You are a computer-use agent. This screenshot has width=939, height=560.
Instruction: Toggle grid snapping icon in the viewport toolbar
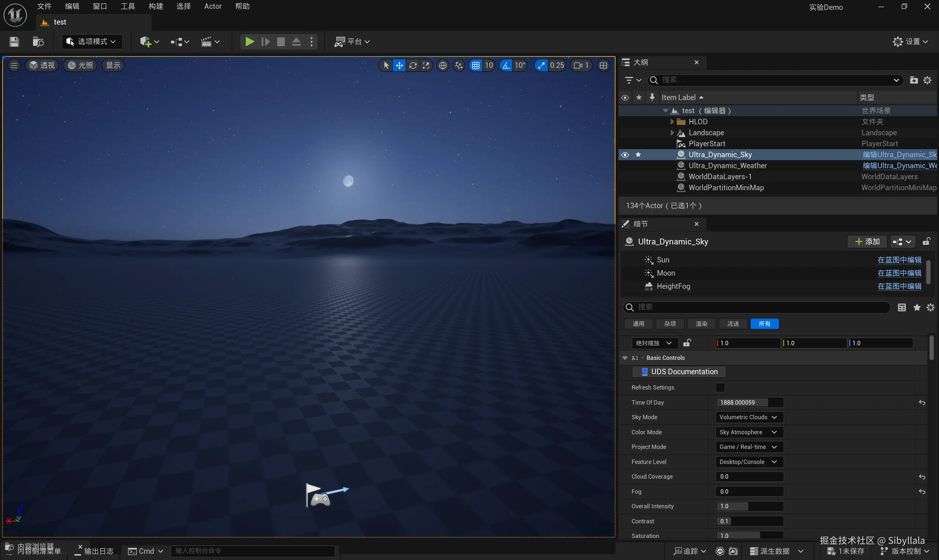coord(475,65)
